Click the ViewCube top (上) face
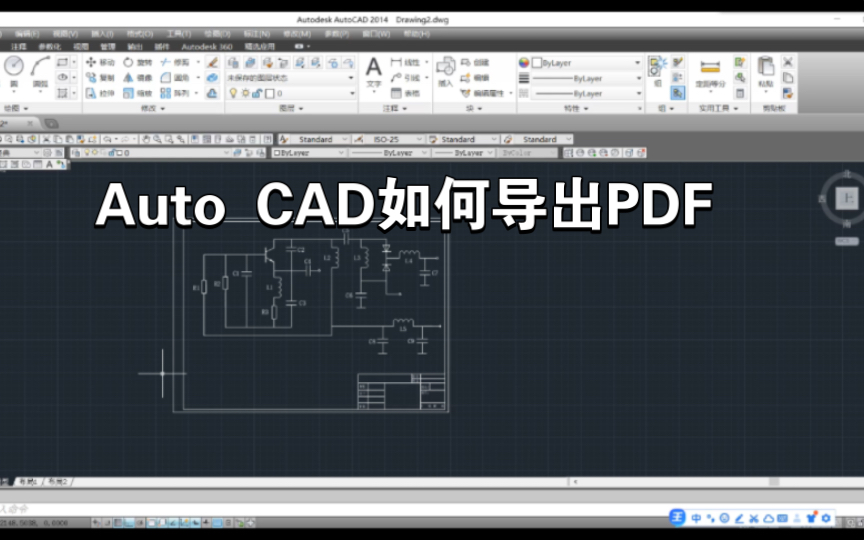 pos(846,198)
